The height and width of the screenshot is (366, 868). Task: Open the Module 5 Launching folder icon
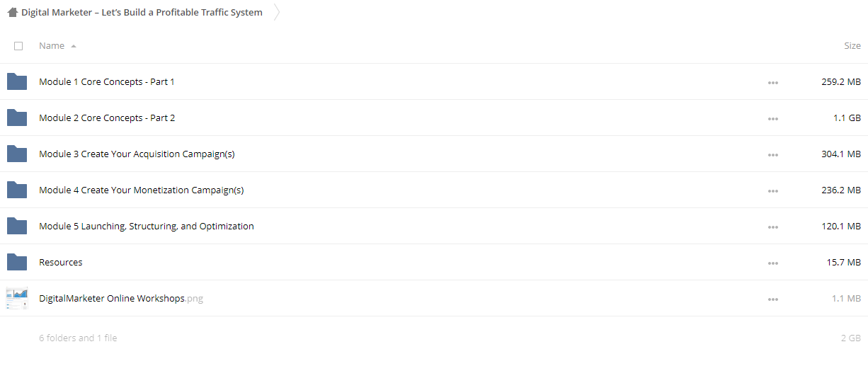(17, 227)
